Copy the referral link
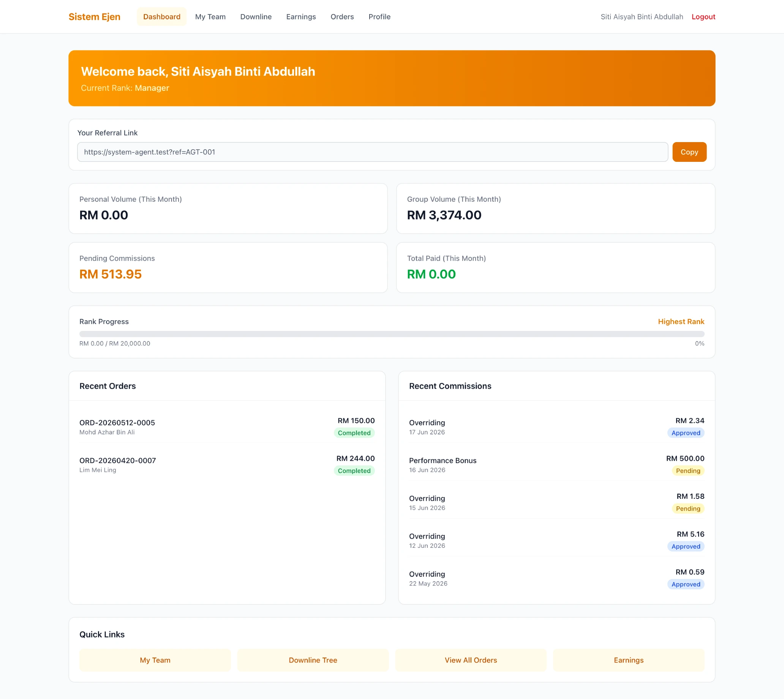 pos(689,152)
